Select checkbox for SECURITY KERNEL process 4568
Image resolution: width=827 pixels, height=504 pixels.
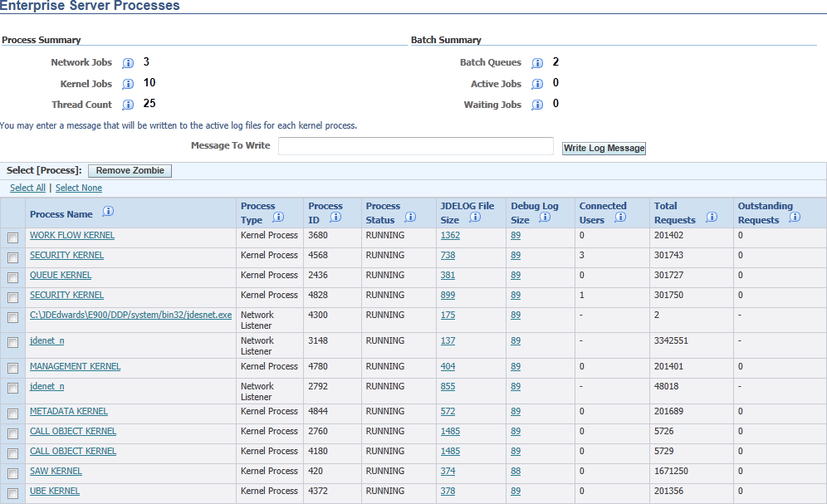coord(12,257)
